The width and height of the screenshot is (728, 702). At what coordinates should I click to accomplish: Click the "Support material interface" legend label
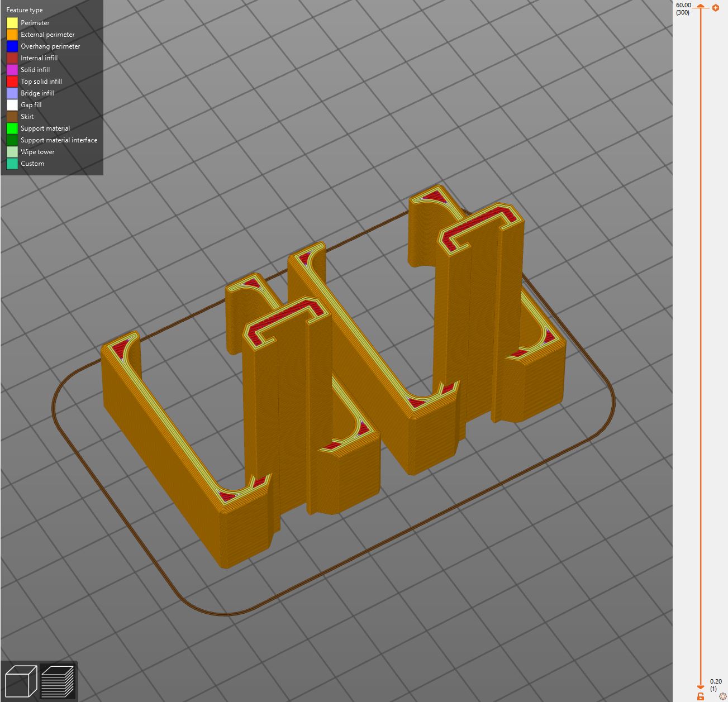[59, 140]
